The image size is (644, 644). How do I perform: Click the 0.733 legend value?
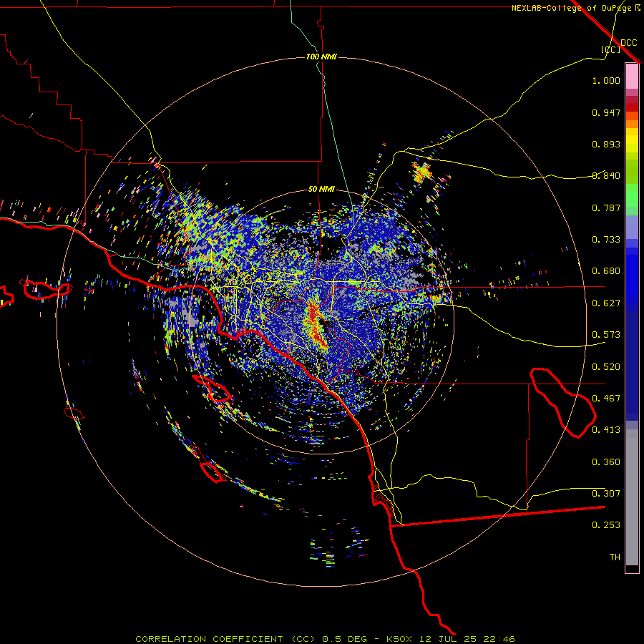(606, 240)
